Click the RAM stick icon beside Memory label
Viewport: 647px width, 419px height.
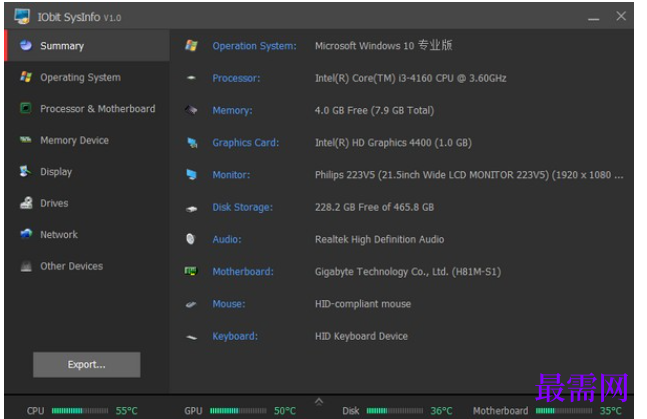click(x=191, y=110)
